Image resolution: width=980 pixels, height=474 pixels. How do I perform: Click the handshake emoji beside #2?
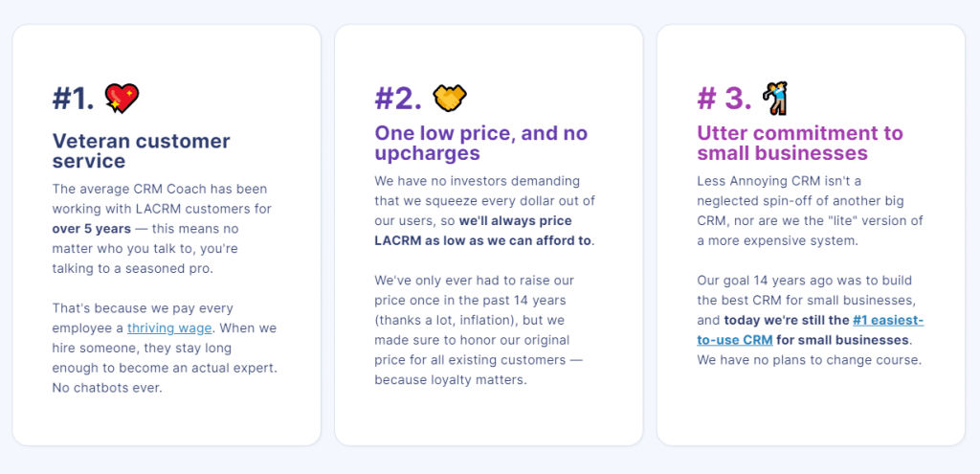click(x=448, y=98)
